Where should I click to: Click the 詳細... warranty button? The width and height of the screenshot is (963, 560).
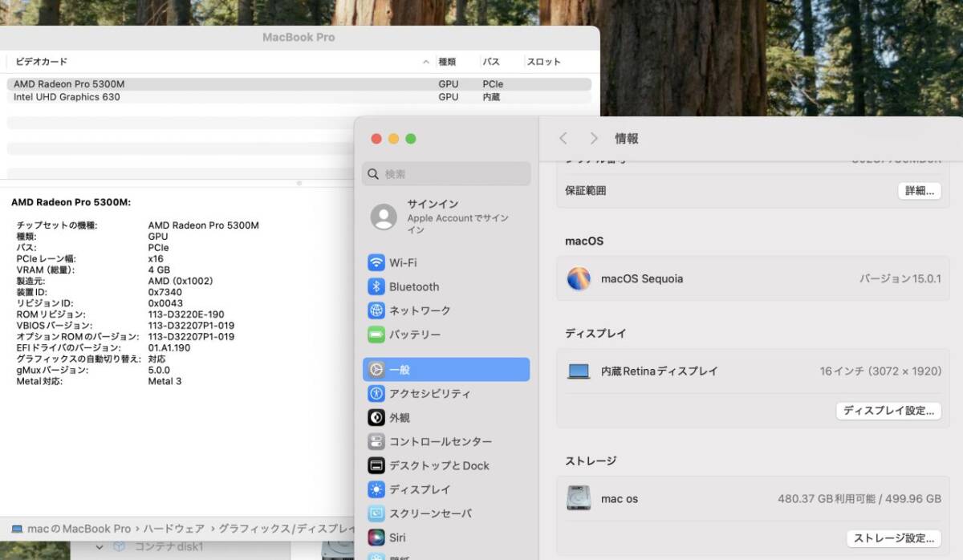919,191
